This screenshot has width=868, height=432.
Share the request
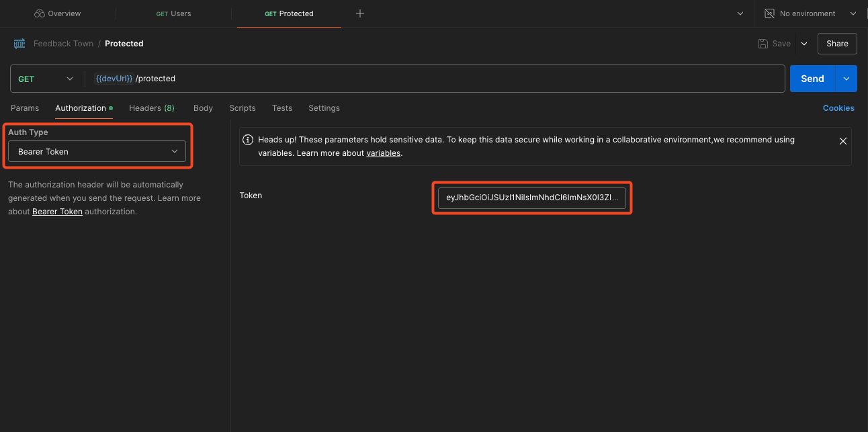(x=837, y=44)
